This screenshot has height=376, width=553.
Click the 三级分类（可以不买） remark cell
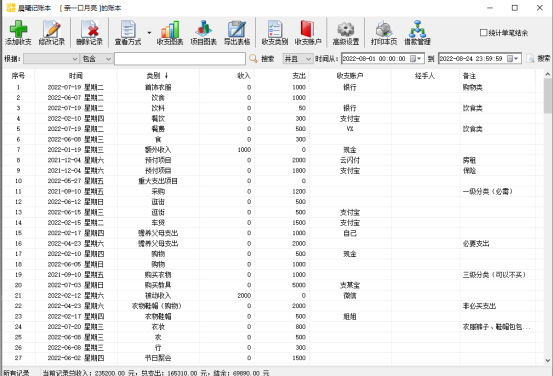(494, 274)
